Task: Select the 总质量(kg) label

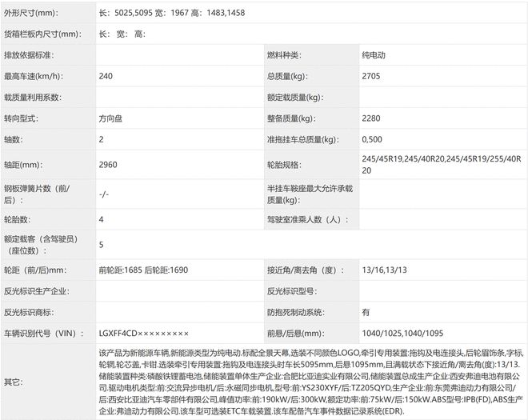Action: point(287,76)
